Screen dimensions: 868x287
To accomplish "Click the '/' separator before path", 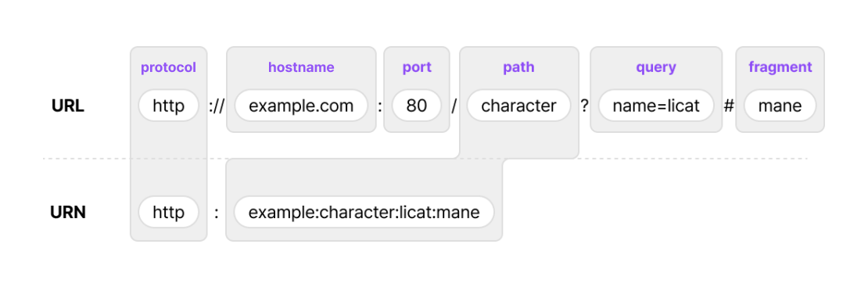I will pyautogui.click(x=454, y=106).
